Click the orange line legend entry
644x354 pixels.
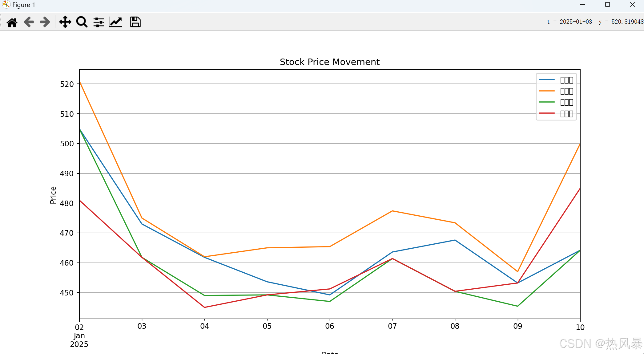click(556, 91)
